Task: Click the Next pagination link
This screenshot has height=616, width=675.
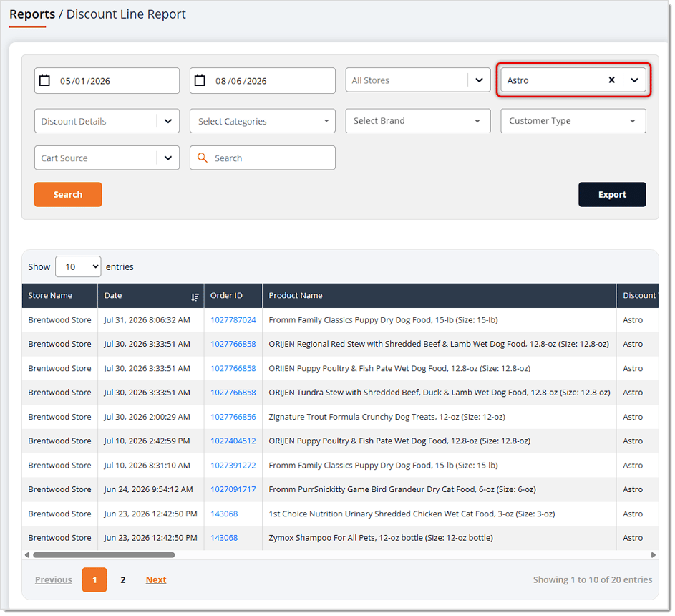Action: coord(156,579)
